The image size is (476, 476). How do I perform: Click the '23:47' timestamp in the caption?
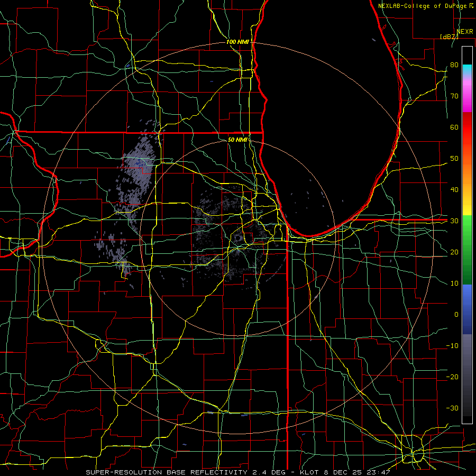378,472
